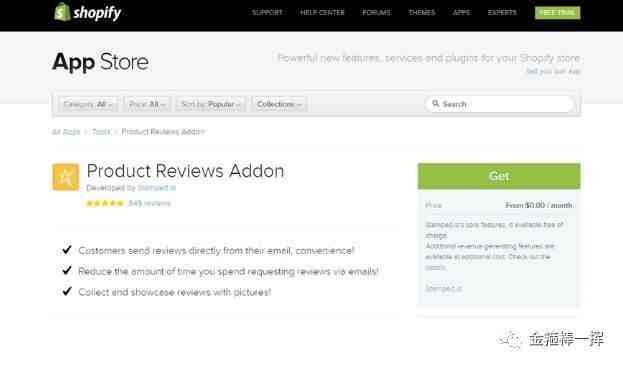The width and height of the screenshot is (623, 365).
Task: Click the Sell your own app link
Action: click(553, 71)
